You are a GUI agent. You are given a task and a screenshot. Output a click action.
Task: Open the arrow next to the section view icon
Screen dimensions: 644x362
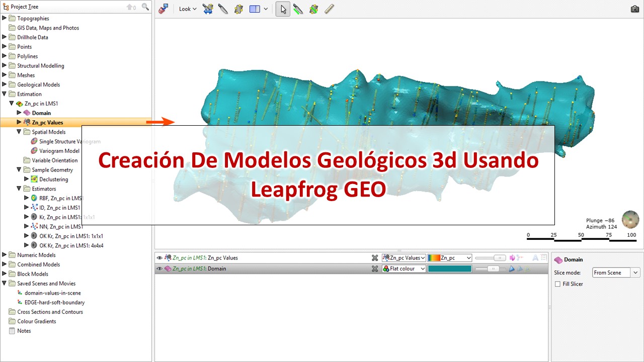point(266,9)
